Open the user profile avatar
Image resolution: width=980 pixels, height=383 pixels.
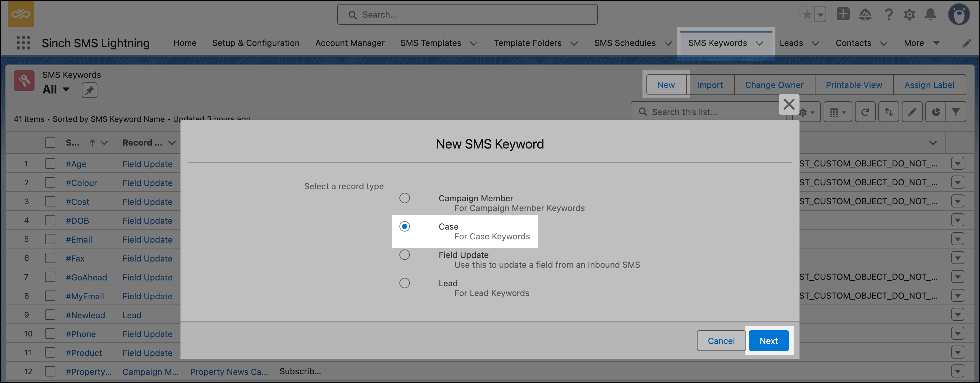pos(959,14)
